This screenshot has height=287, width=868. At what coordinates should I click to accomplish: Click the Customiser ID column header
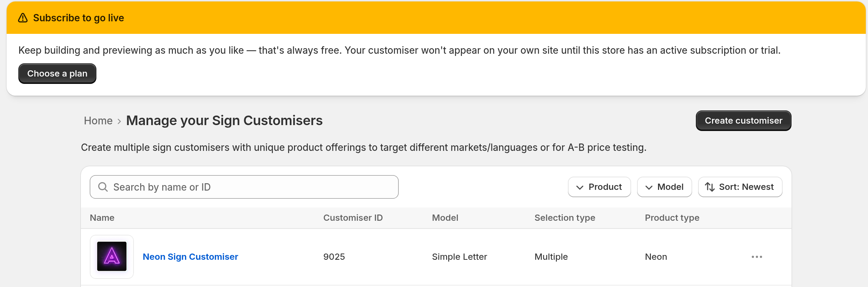coord(353,218)
